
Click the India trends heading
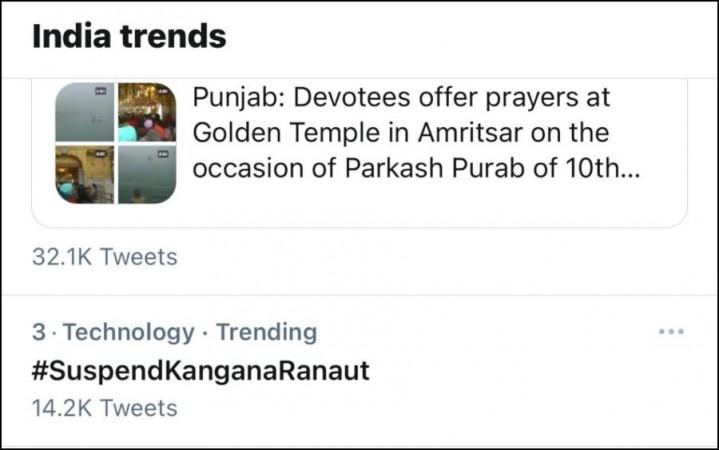(129, 36)
